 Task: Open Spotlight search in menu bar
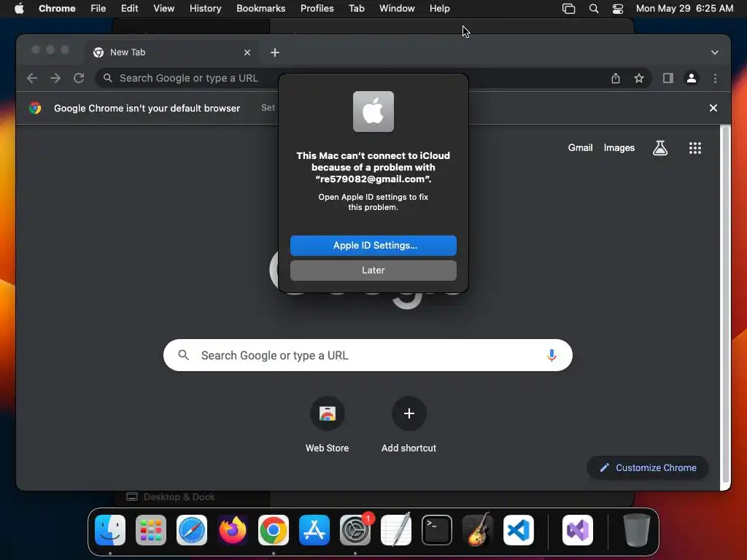(594, 8)
